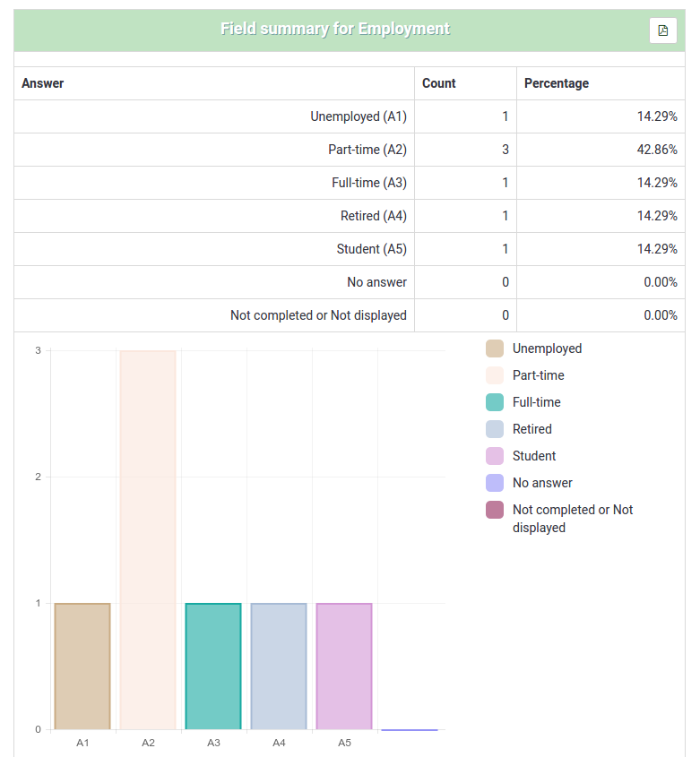Click the A1 Unemployed bar in chart
This screenshot has width=700, height=757.
click(x=82, y=667)
